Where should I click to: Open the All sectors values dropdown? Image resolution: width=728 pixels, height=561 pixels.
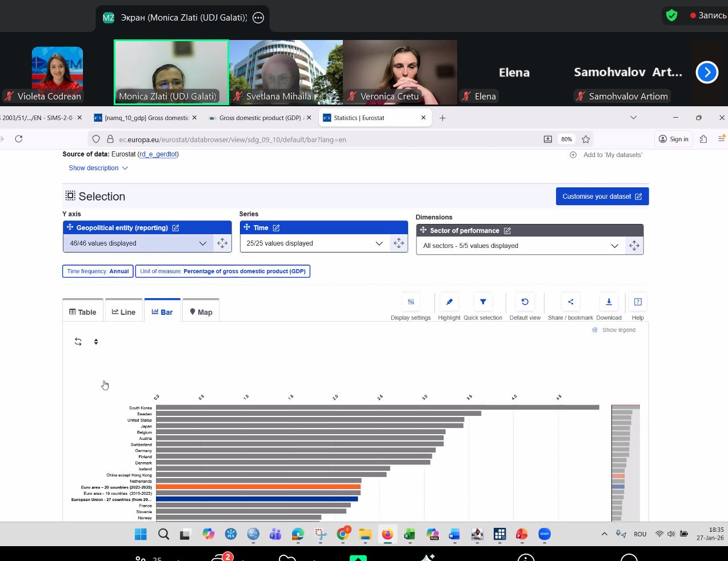click(520, 246)
